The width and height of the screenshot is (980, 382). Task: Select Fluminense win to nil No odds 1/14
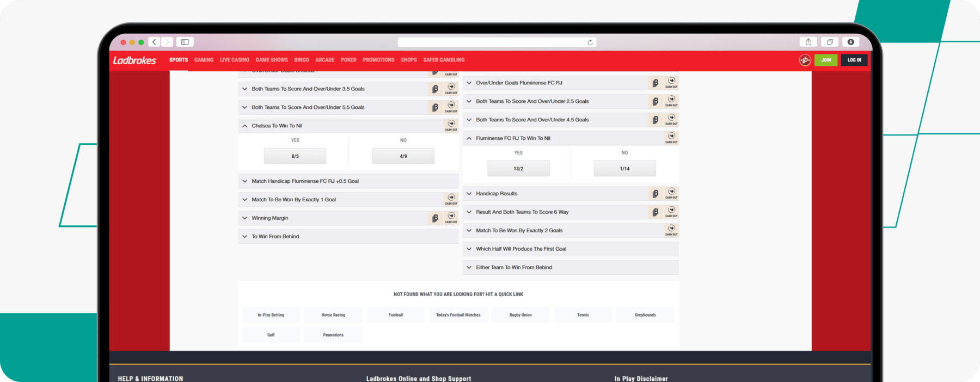624,169
